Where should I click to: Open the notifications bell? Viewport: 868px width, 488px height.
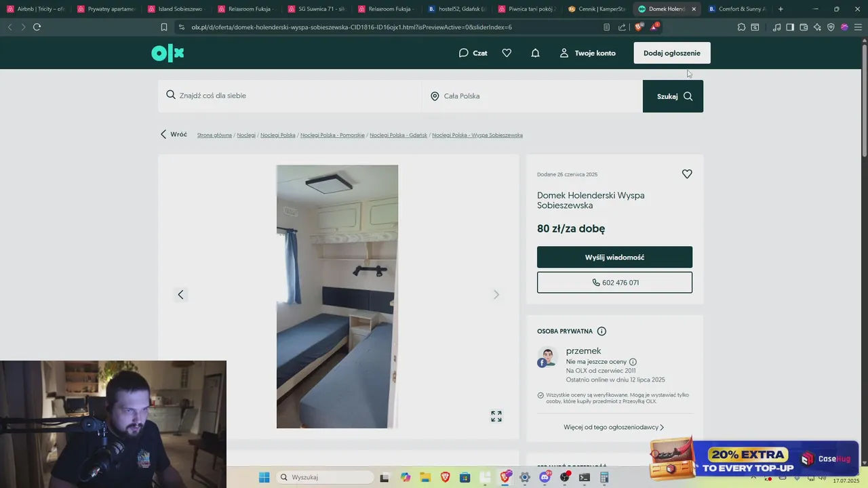(535, 53)
